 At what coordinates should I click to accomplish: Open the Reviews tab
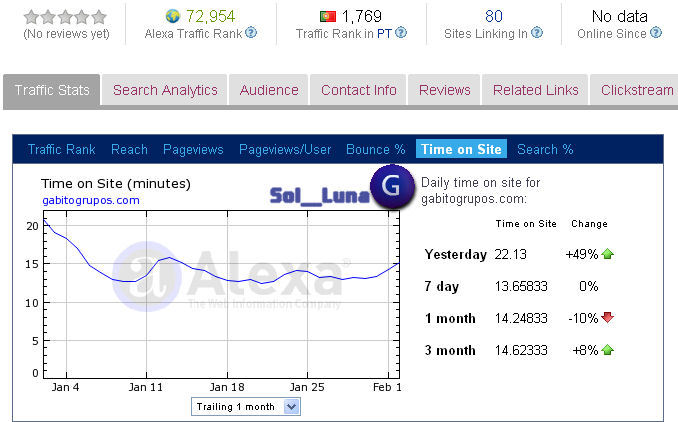pos(444,90)
